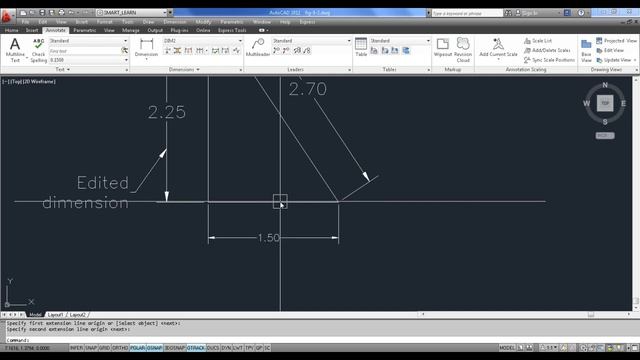Open the text height 0.2300 dropdown
Viewport: 640px width, 360px height.
(x=88, y=60)
